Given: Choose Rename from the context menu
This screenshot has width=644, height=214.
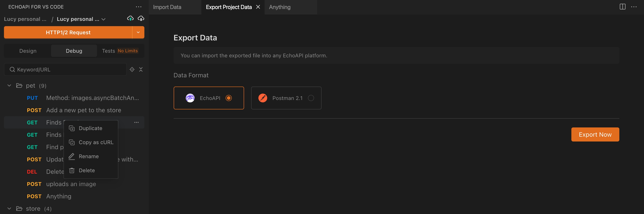Looking at the screenshot, I should (91, 156).
